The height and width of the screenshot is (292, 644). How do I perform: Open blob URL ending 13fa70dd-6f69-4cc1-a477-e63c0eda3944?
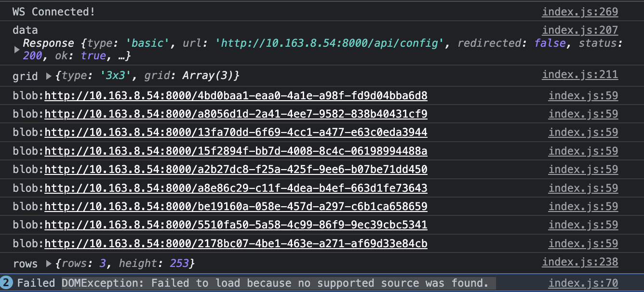tap(236, 133)
